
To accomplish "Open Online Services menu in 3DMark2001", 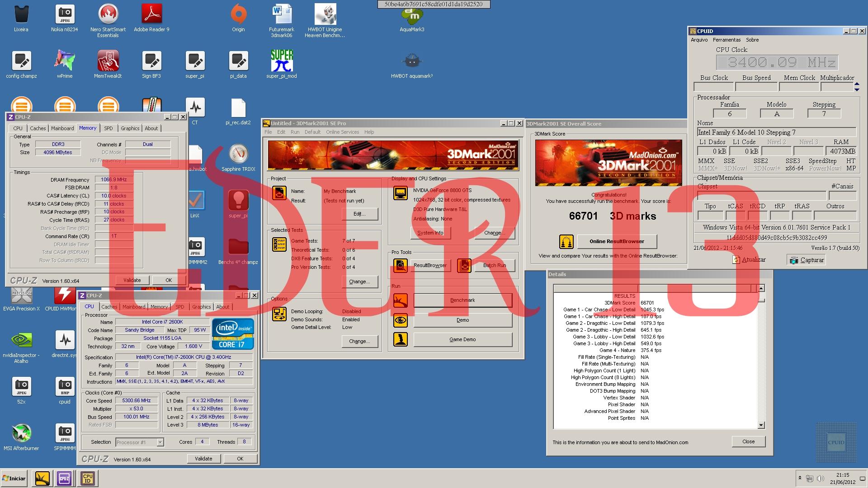I will [342, 132].
